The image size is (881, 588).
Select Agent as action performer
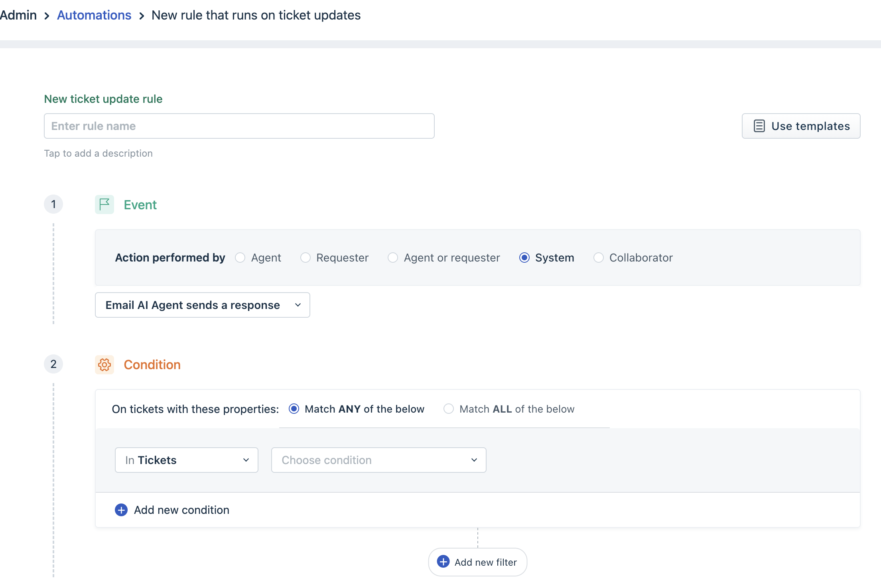pyautogui.click(x=240, y=258)
